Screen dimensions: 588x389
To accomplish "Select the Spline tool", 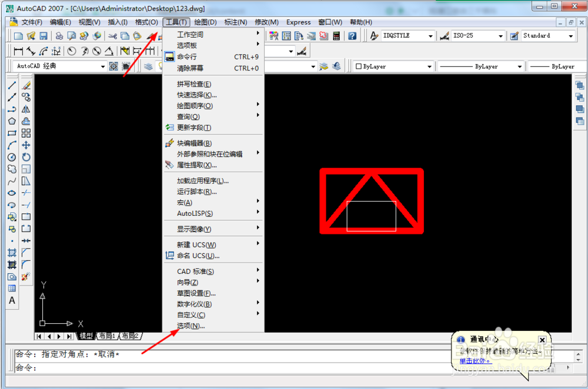I will click(12, 182).
